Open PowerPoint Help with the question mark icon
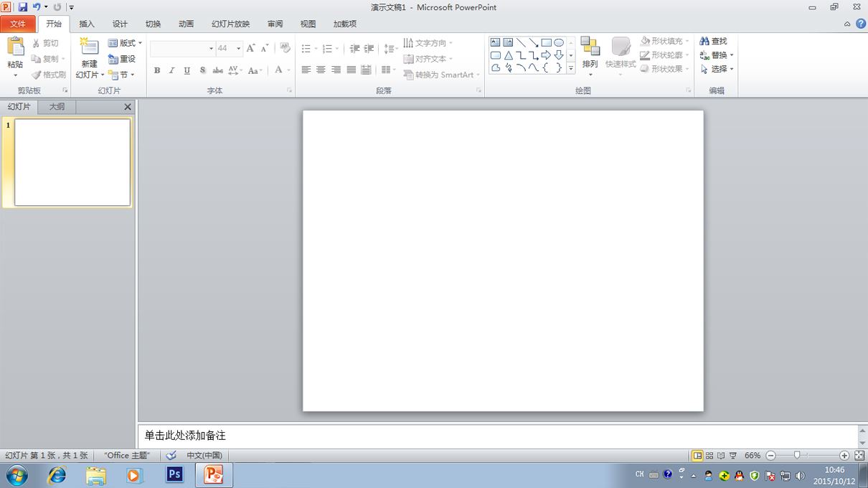This screenshot has height=488, width=868. [x=861, y=24]
